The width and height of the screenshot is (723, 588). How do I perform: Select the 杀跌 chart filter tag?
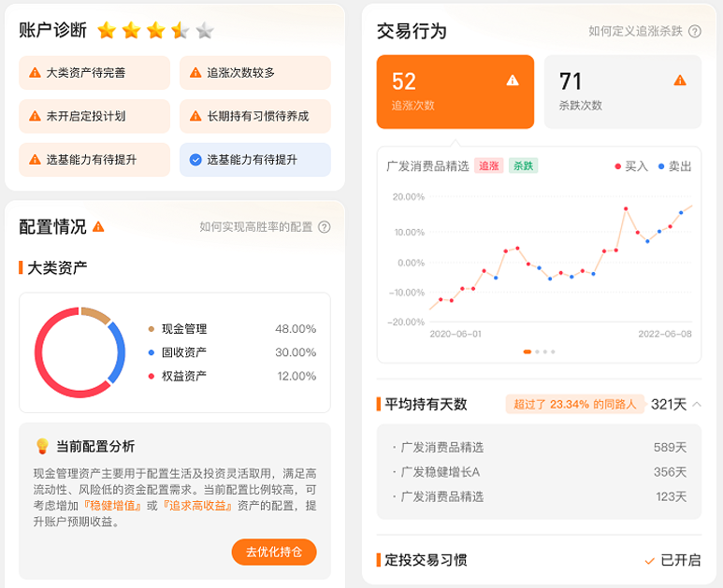[x=523, y=166]
